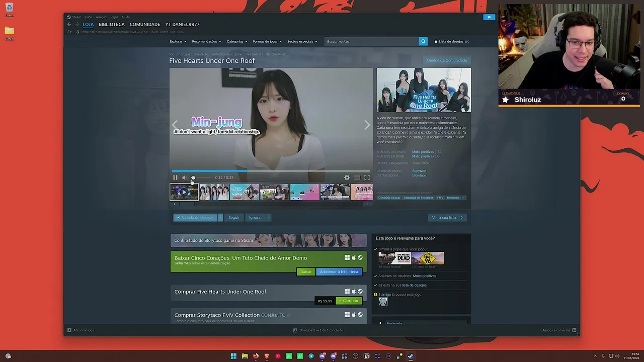Open the Explorar dropdown menu

click(x=178, y=41)
